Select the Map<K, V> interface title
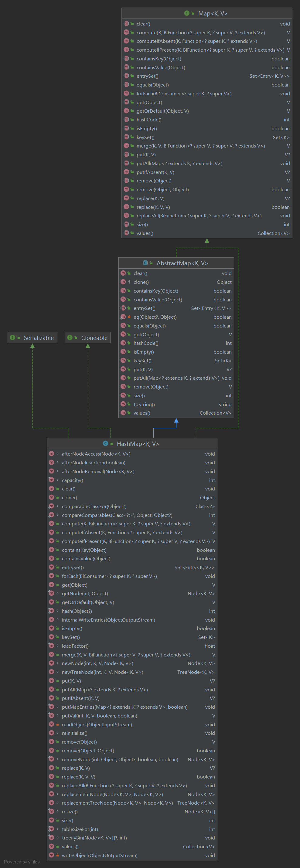300x868 pixels. coord(213,13)
